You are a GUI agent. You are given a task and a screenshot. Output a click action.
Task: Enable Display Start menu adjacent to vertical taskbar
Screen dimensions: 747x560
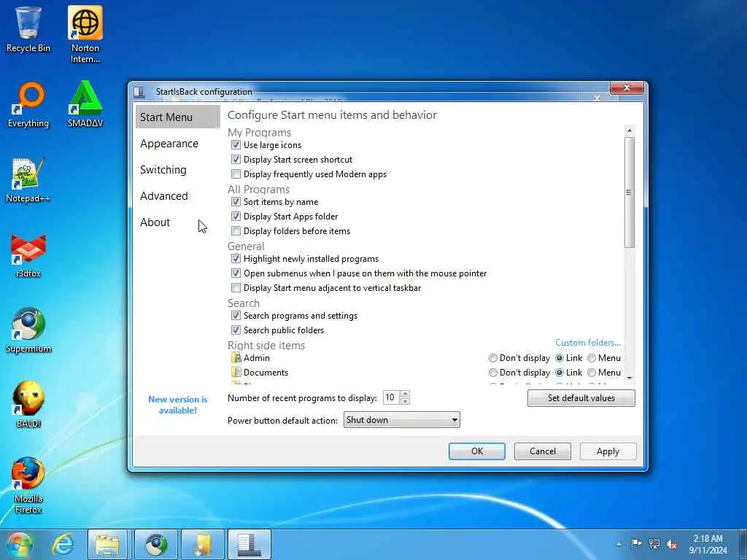tap(236, 287)
